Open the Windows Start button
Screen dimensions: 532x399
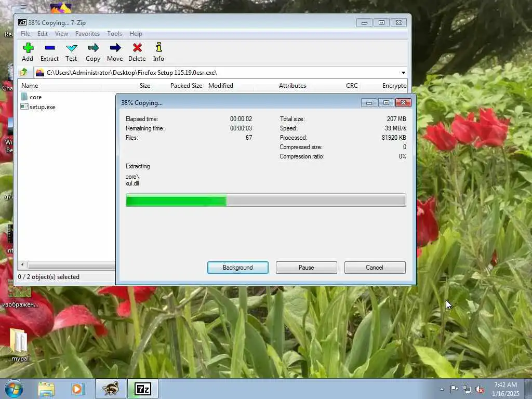point(14,389)
